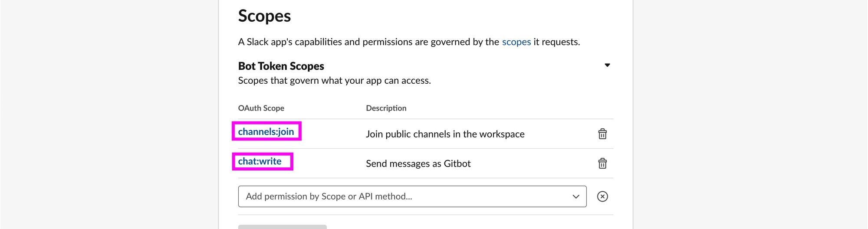This screenshot has height=229, width=868.
Task: Delete the channels:join scope with trash icon
Action: coord(602,134)
